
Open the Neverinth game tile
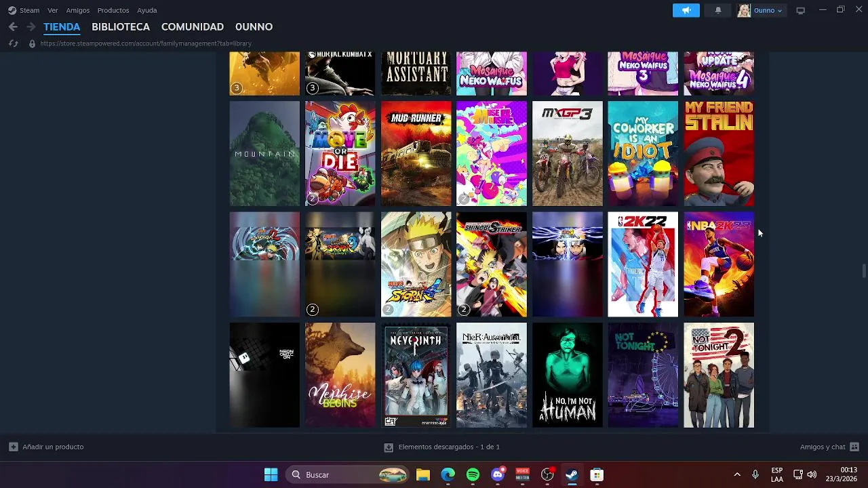point(416,375)
